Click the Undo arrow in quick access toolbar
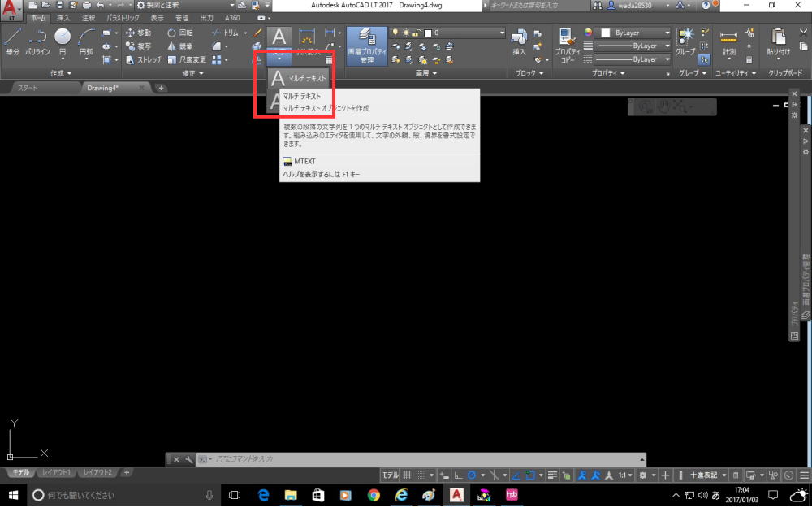Viewport: 812px width, 508px height. 101,5
